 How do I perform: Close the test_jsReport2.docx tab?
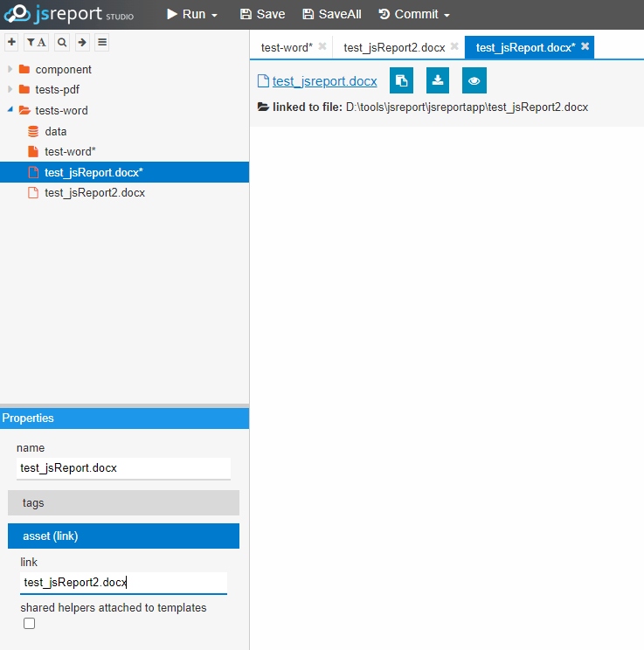(454, 46)
